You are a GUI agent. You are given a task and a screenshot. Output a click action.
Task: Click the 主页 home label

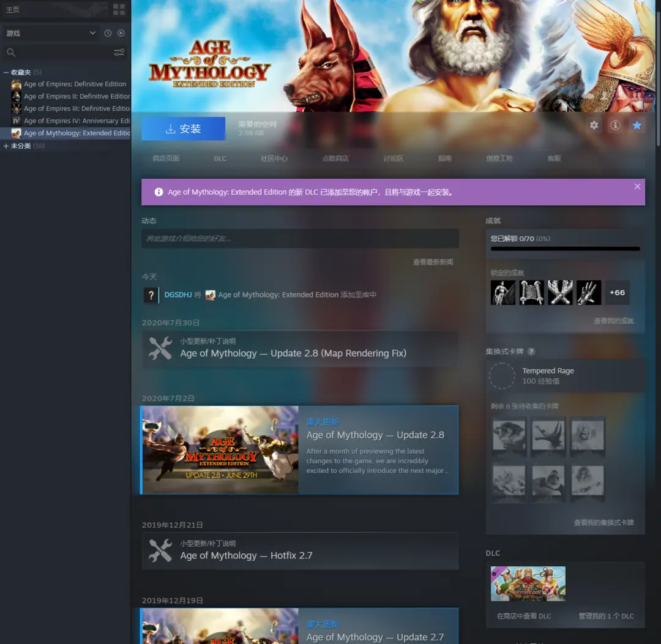(13, 9)
